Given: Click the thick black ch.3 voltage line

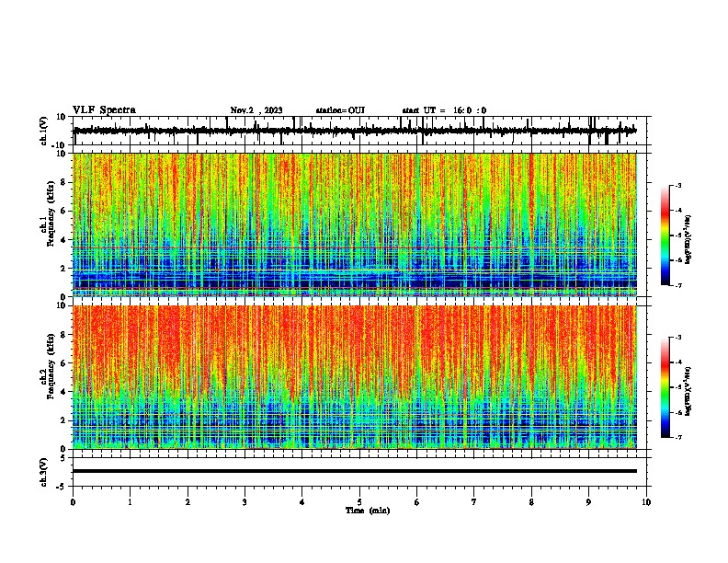Looking at the screenshot, I should 355,471.
